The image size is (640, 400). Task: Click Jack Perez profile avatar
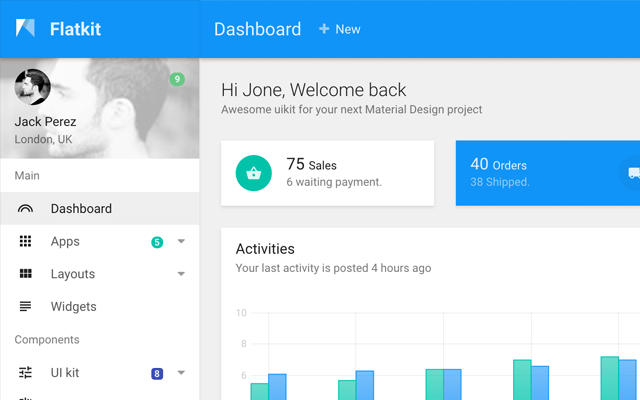click(x=33, y=88)
